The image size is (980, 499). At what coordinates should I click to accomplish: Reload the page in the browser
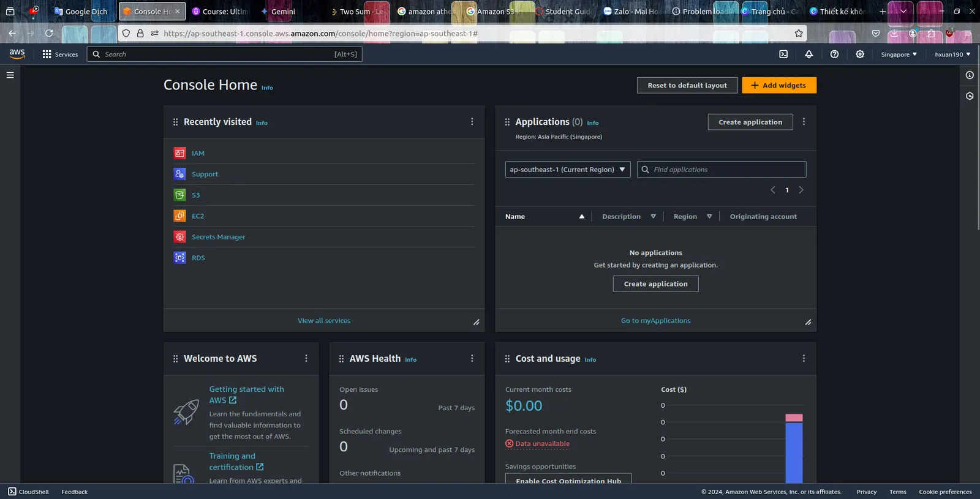pyautogui.click(x=49, y=34)
